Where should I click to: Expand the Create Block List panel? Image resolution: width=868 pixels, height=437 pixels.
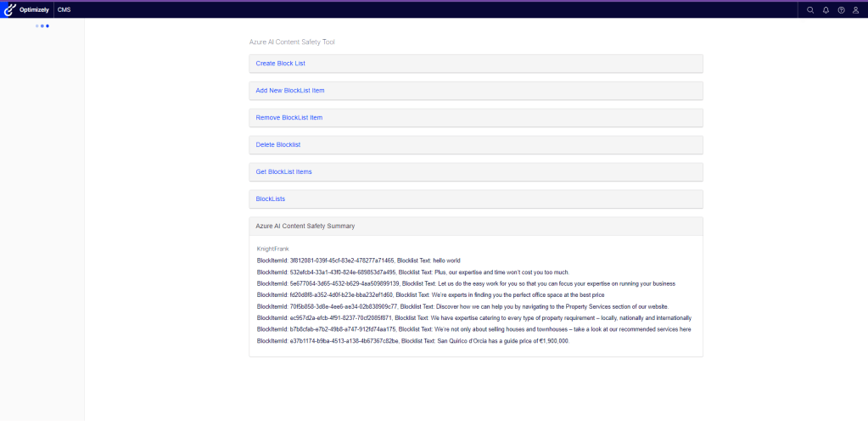pos(280,64)
